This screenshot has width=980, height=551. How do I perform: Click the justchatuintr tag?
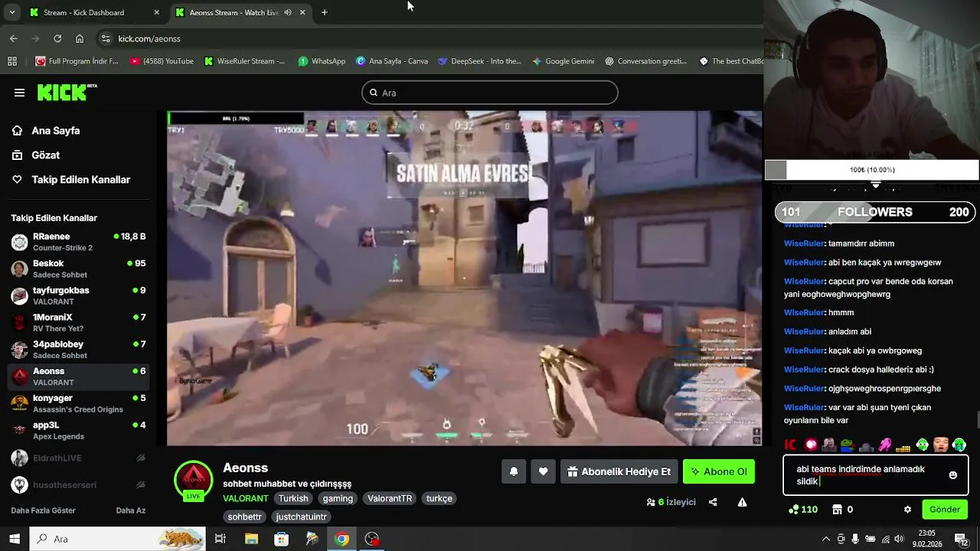pyautogui.click(x=301, y=517)
